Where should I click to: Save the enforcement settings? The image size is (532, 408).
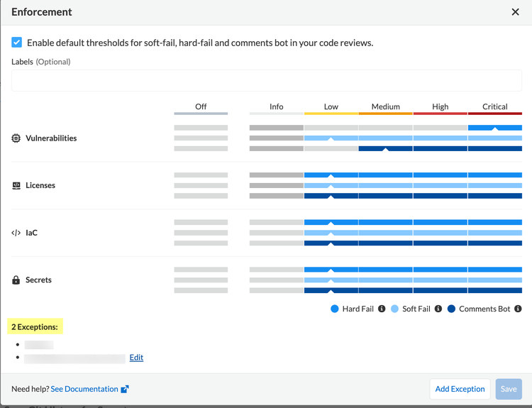(509, 389)
